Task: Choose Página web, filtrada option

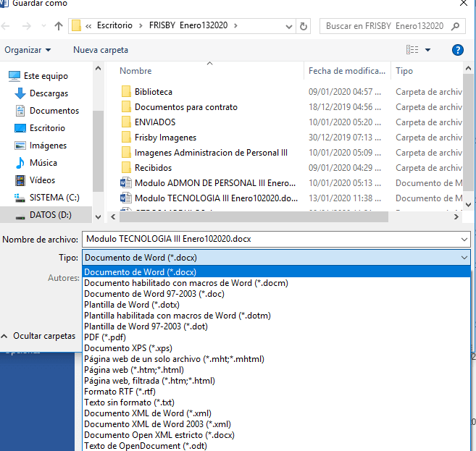Action: click(276, 381)
